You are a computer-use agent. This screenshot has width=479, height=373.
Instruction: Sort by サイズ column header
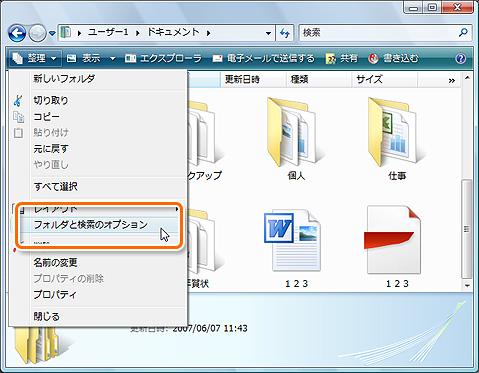384,80
